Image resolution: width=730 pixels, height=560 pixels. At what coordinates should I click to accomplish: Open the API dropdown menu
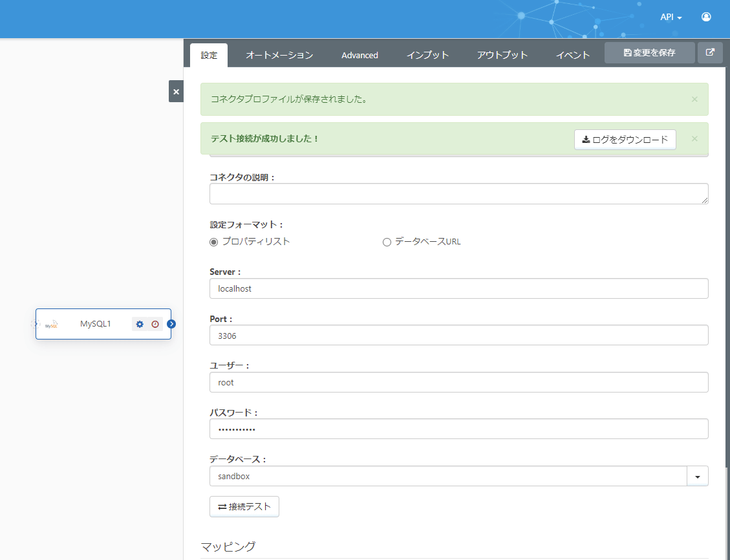pos(671,17)
